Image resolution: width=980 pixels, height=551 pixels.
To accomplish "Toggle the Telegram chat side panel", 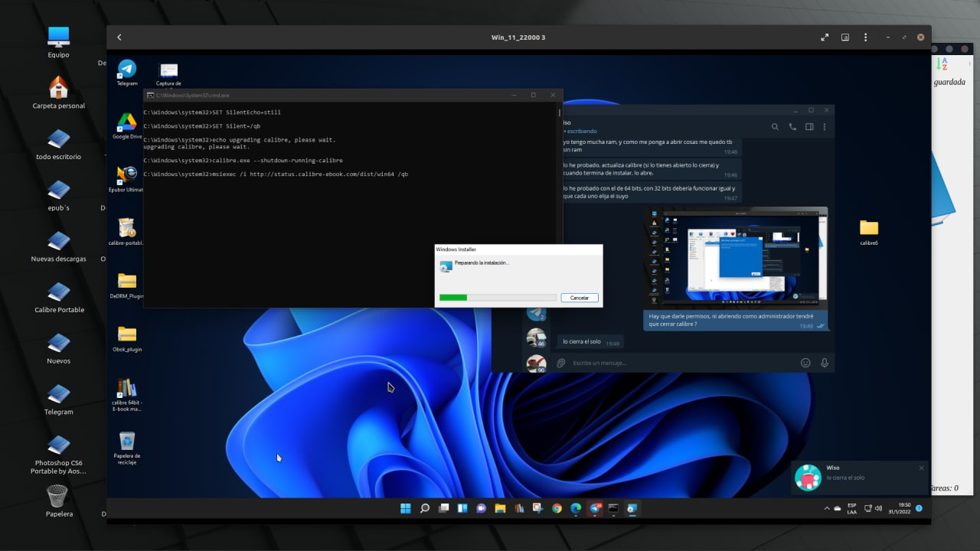I will 809,127.
